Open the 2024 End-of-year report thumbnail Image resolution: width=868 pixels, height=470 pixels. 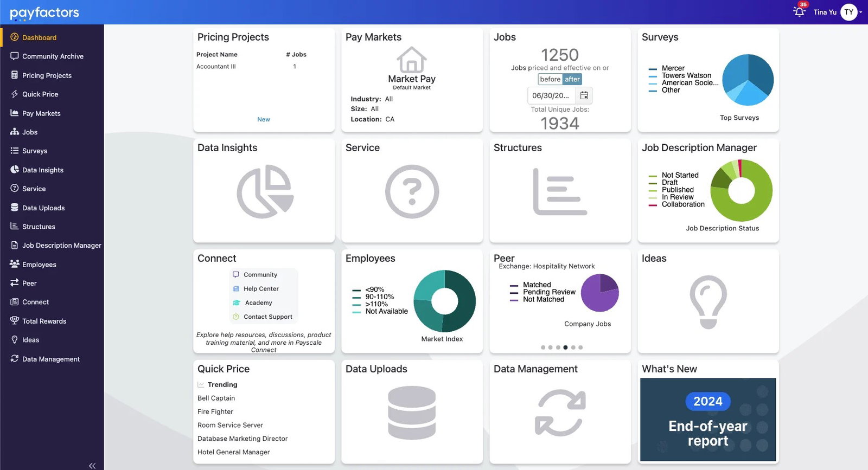click(708, 420)
